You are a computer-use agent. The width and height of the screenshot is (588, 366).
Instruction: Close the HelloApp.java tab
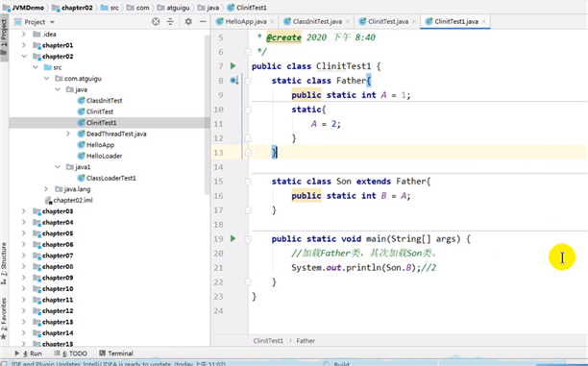[x=272, y=22]
